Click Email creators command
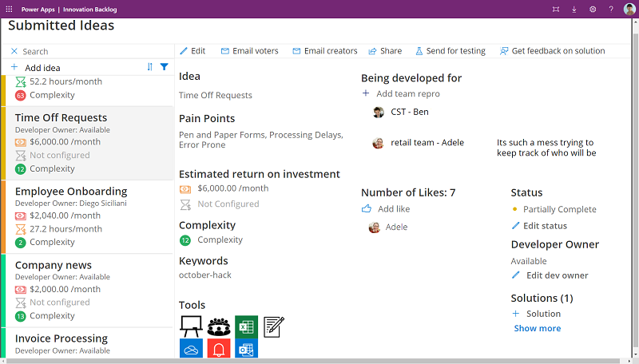This screenshot has height=364, width=639. point(325,51)
